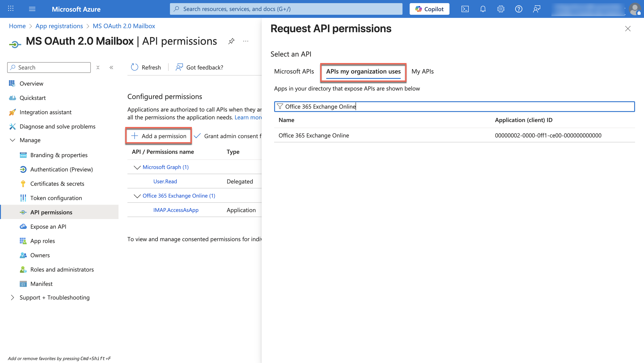Click the help question mark icon
Screen dimensions: 644x363
(x=519, y=9)
